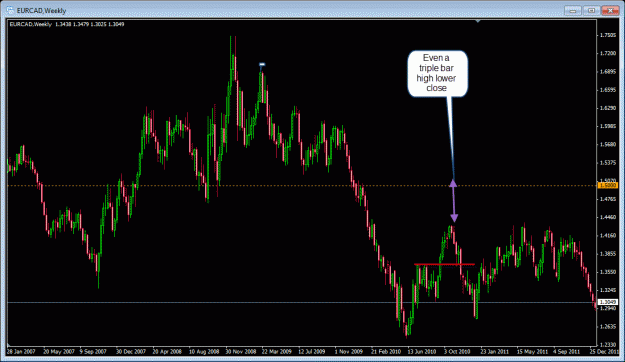The height and width of the screenshot is (362, 625).
Task: Select the purple double-headed arrow object
Action: [454, 201]
